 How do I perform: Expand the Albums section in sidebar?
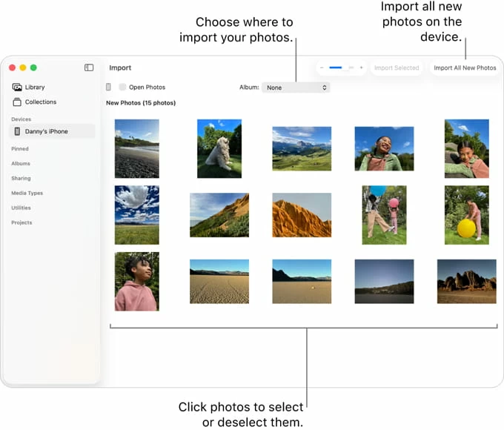[21, 164]
